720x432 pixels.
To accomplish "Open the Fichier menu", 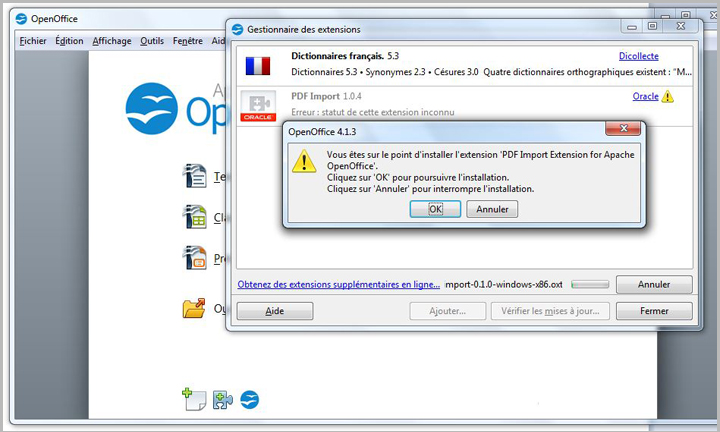I will (33, 41).
